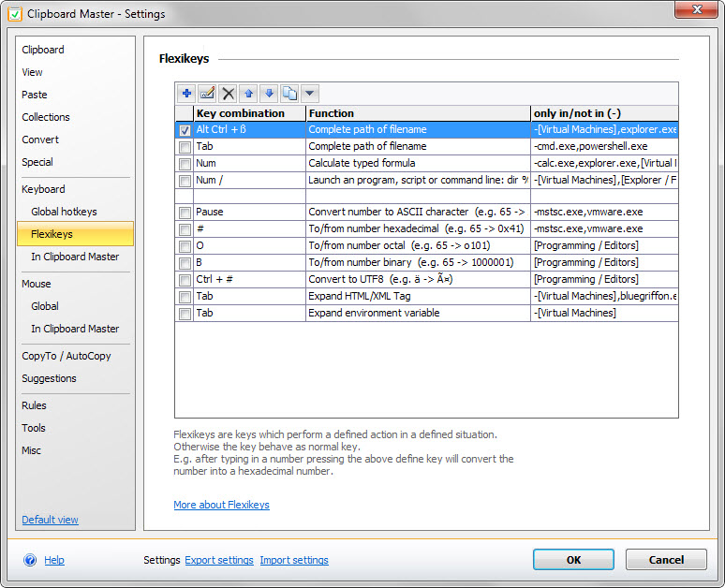Open the Clipboard settings page
The image size is (725, 588).
click(43, 50)
